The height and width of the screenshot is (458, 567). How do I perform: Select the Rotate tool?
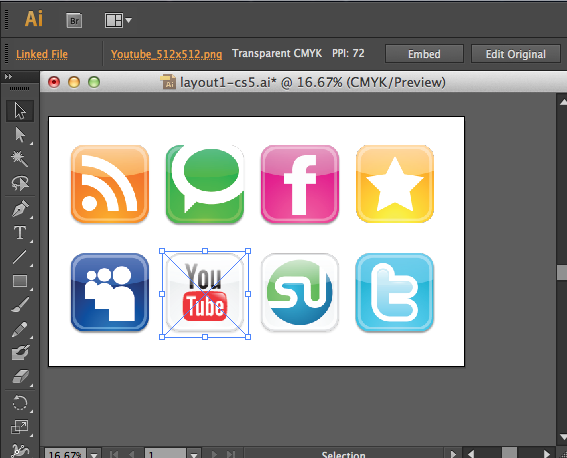pyautogui.click(x=20, y=403)
